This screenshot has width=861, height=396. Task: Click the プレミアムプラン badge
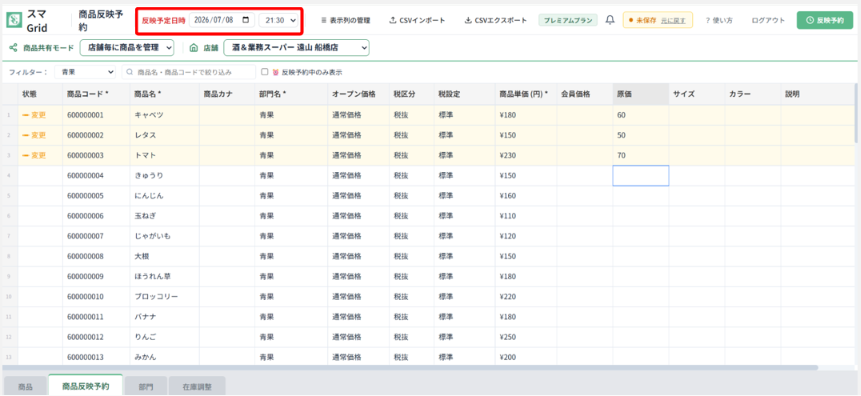point(568,20)
